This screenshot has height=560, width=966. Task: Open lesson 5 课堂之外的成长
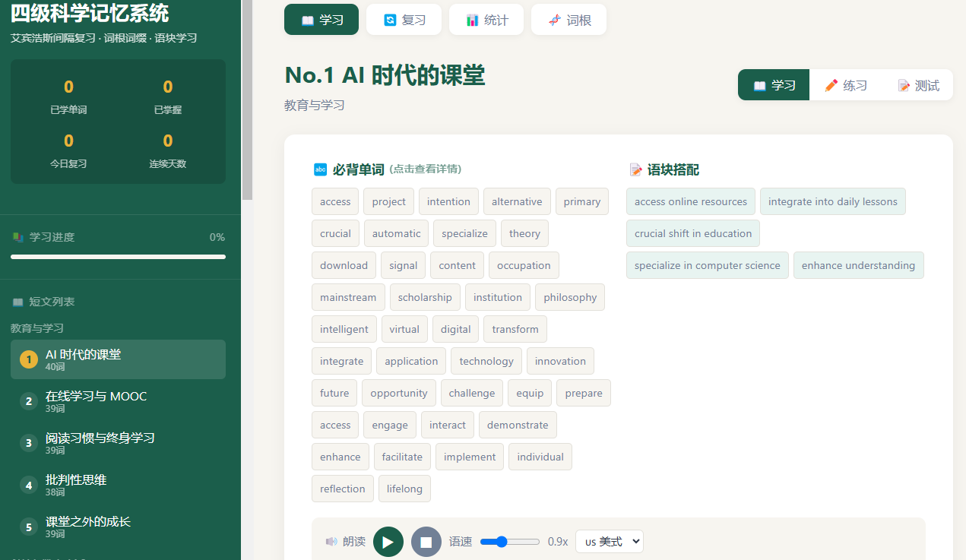(118, 527)
